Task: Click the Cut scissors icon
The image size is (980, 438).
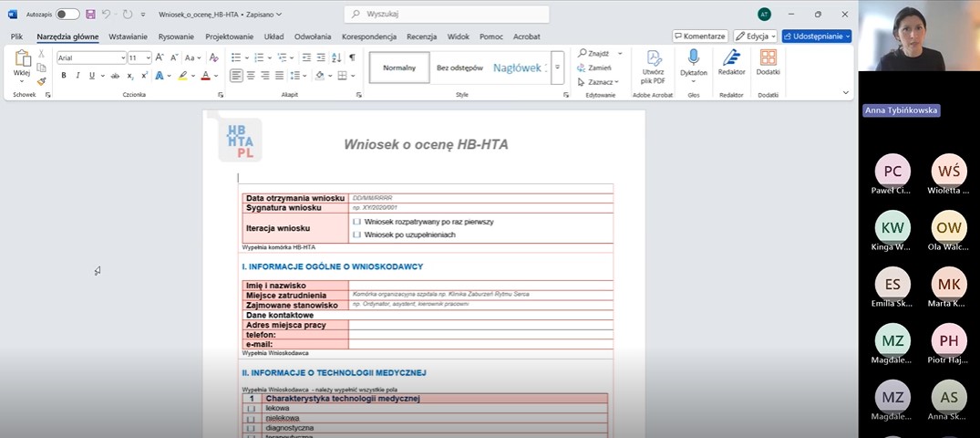Action: [41, 54]
